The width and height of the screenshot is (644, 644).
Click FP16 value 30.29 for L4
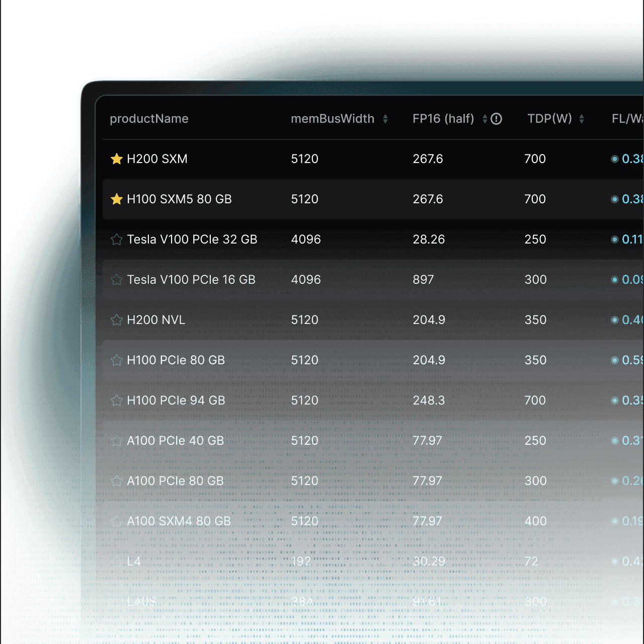coord(429,561)
